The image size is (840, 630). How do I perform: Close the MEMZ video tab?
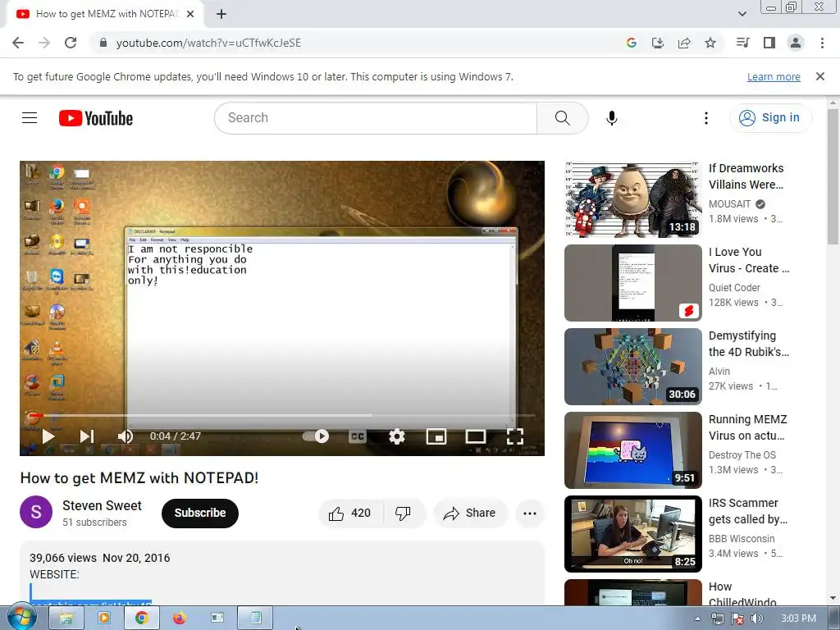pyautogui.click(x=190, y=14)
